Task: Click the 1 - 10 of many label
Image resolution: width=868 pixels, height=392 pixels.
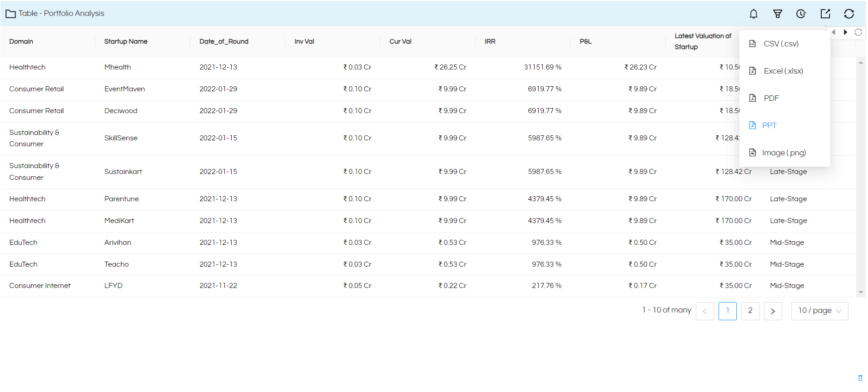Action: coord(667,310)
